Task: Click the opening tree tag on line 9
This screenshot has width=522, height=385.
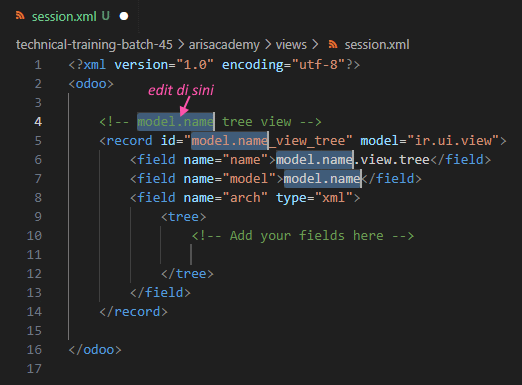Action: coord(184,217)
